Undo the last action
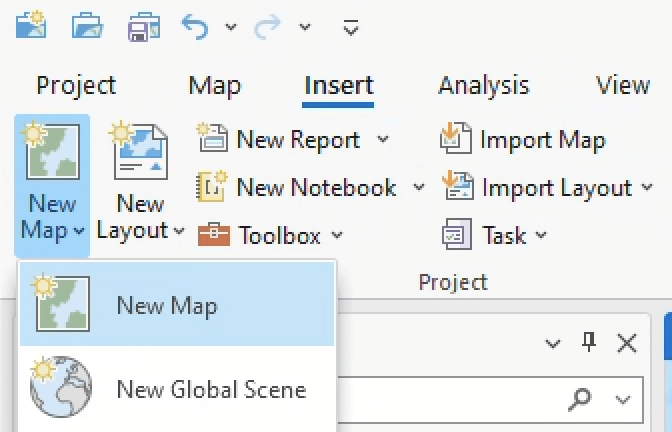The width and height of the screenshot is (672, 432). 195,27
